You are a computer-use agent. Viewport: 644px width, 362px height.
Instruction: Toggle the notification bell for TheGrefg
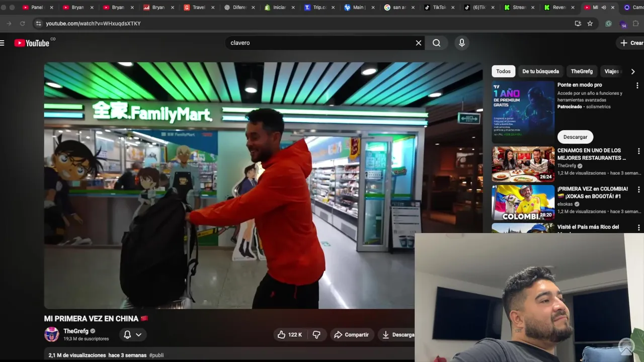[x=127, y=335]
